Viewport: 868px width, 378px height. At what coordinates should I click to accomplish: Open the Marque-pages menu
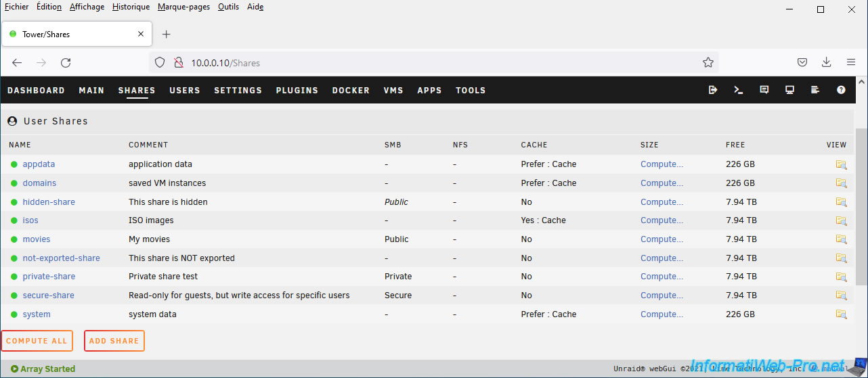[183, 7]
